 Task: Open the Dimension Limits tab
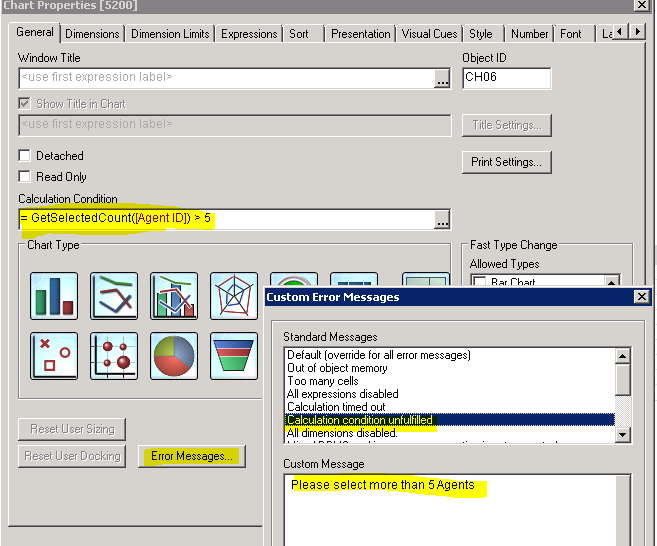click(170, 34)
